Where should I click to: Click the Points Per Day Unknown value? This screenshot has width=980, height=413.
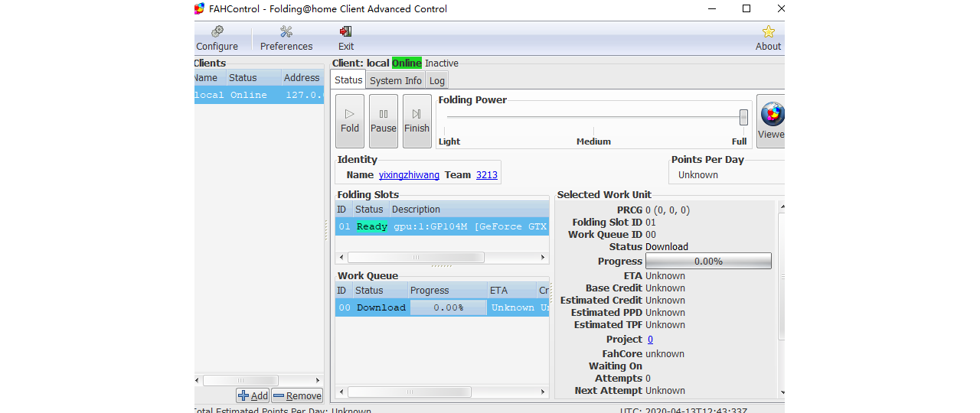pos(698,175)
